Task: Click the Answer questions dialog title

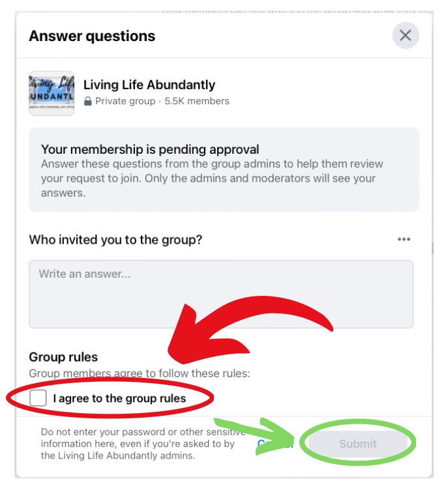Action: [x=92, y=36]
